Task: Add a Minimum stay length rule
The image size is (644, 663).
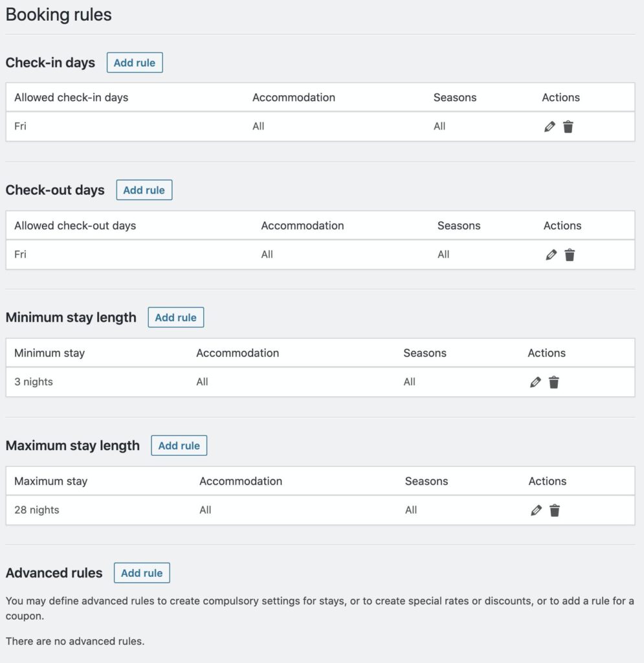Action: [x=176, y=317]
